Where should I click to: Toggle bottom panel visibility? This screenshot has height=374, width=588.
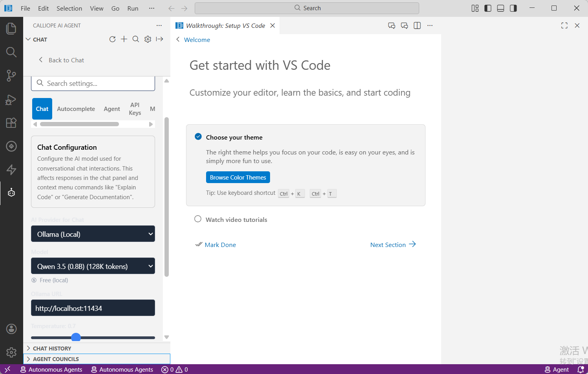(x=500, y=8)
